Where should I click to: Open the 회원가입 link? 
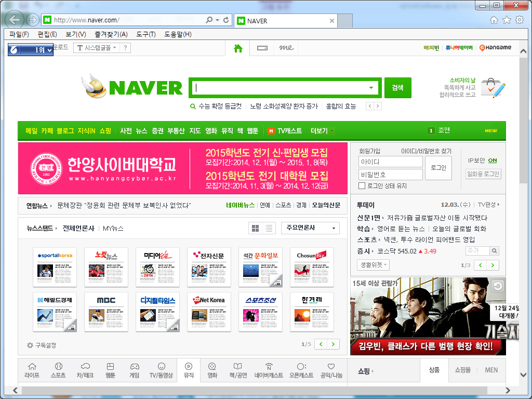tap(370, 151)
